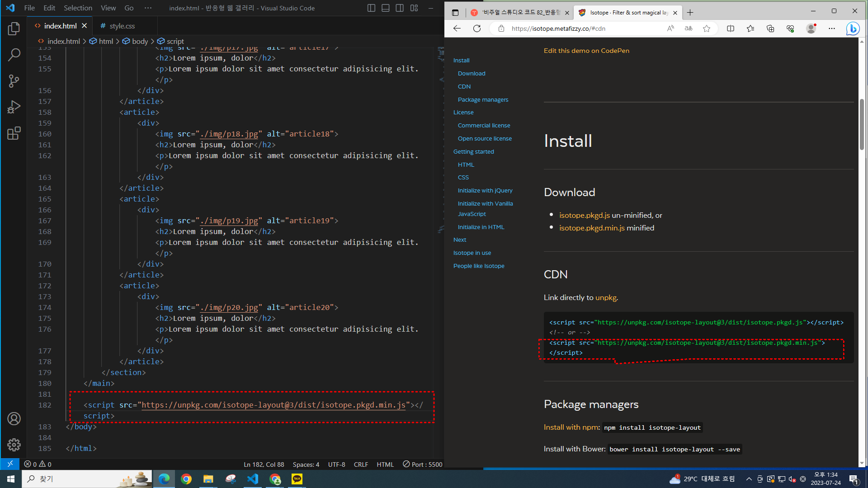The width and height of the screenshot is (868, 488).
Task: Click the isotope.pkgd.min.js download link
Action: [x=592, y=228]
